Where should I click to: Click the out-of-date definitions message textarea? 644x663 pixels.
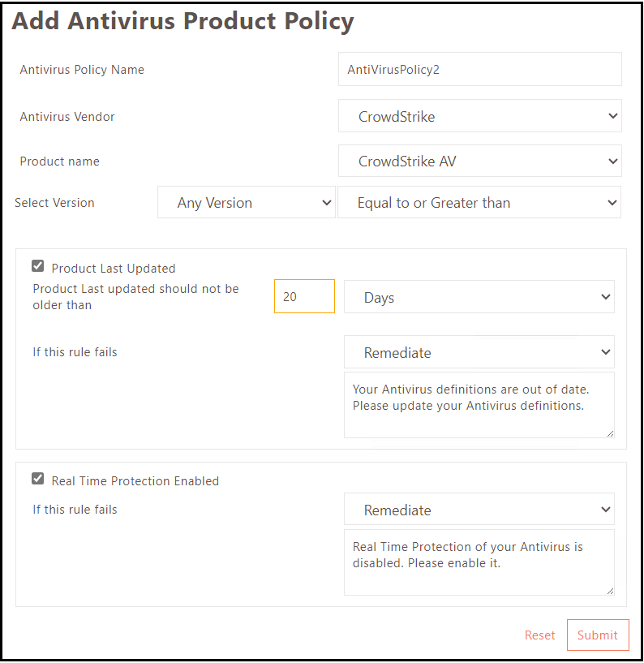point(479,405)
